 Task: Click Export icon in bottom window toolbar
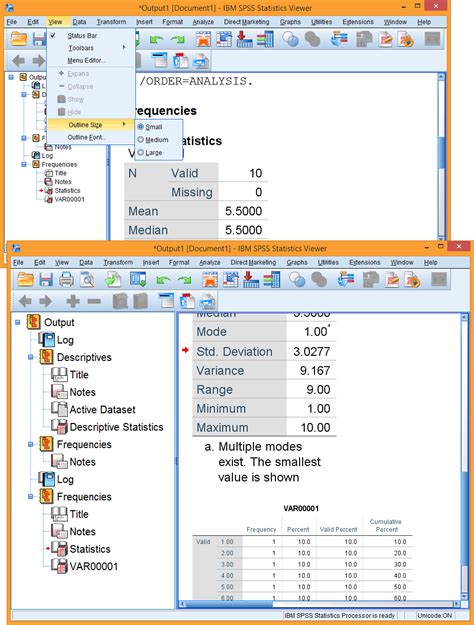coord(113,279)
